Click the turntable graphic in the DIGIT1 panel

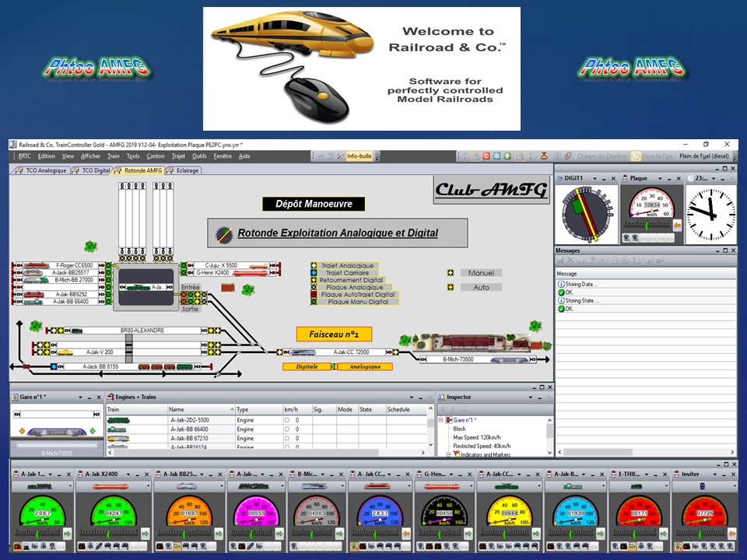pyautogui.click(x=587, y=215)
